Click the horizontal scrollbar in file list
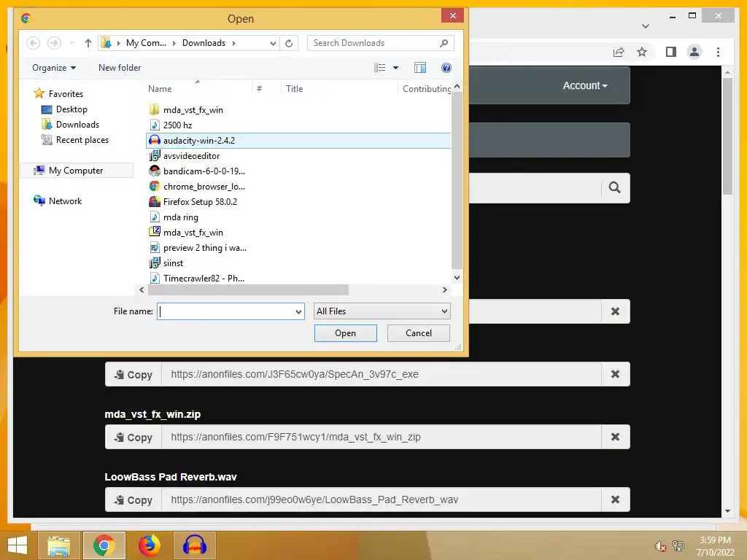The image size is (747, 560). point(248,289)
